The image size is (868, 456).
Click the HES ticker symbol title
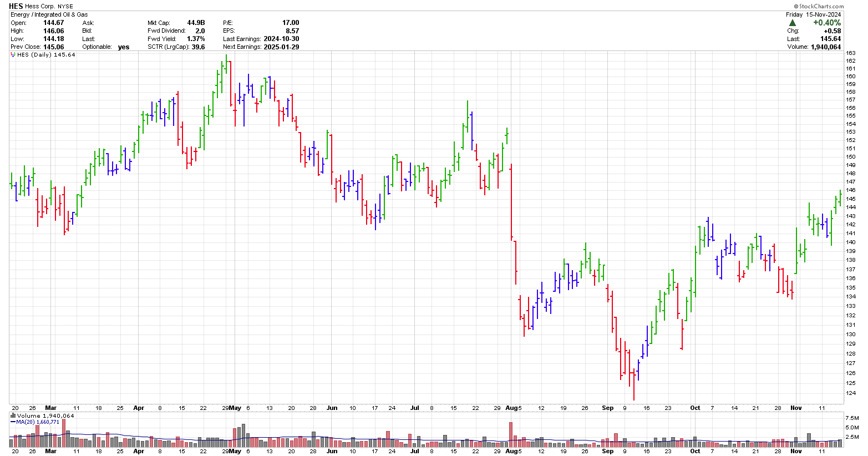[16, 6]
